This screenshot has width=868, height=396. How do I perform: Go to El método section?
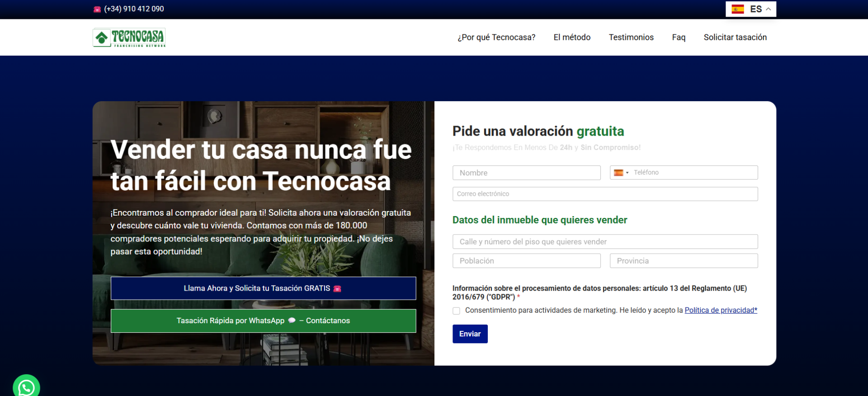point(572,37)
